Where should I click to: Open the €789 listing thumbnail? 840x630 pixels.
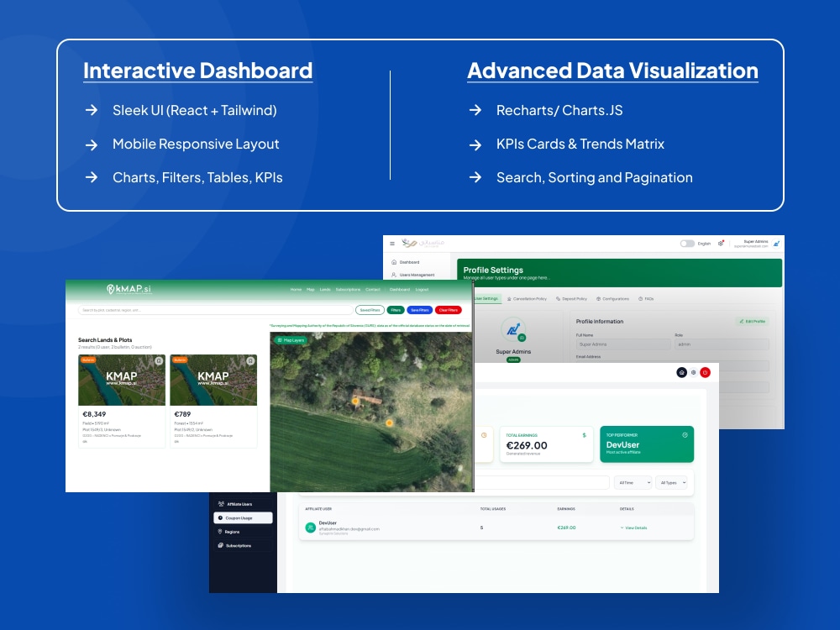213,380
